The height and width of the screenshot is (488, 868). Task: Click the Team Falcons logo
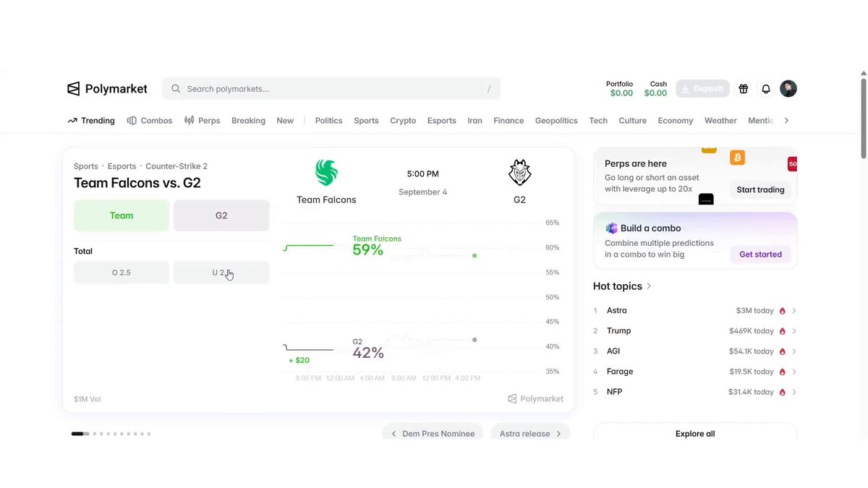pos(326,174)
